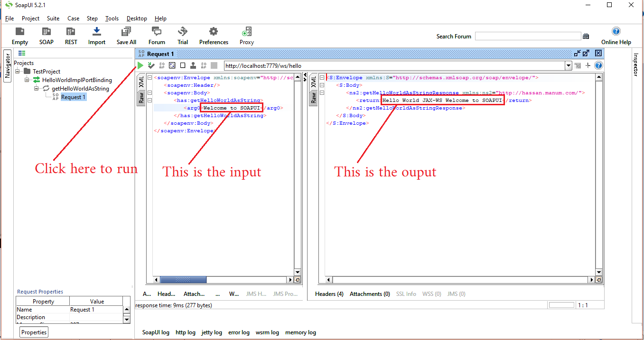Toggle the Navigator side panel tab

tap(8, 66)
